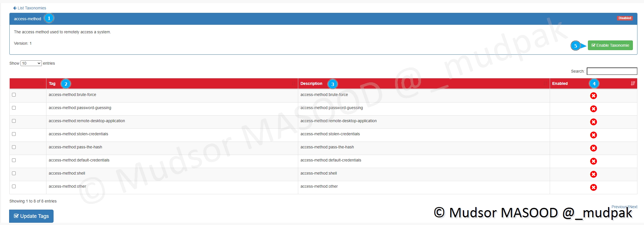The width and height of the screenshot is (644, 225).
Task: Tick the remote-desktop-application row checkbox
Action: pyautogui.click(x=14, y=121)
